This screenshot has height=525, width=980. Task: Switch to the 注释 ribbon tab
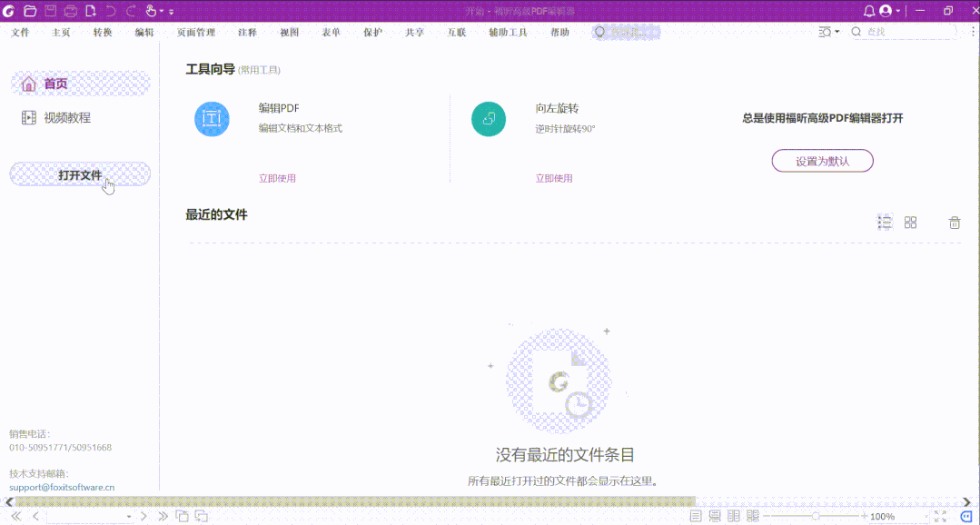tap(247, 31)
